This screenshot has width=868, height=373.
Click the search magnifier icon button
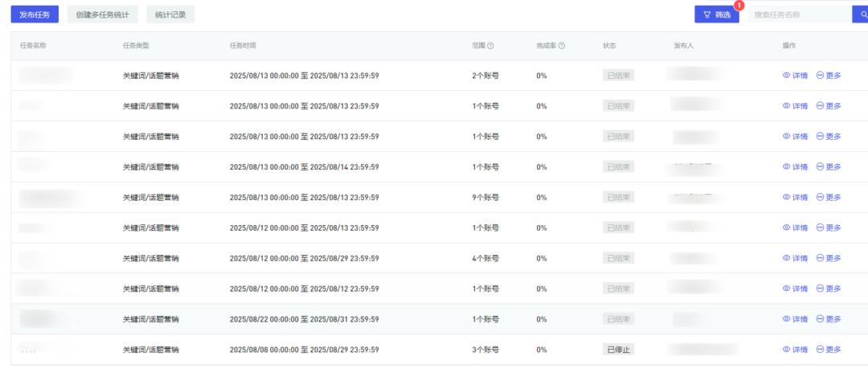click(x=858, y=14)
